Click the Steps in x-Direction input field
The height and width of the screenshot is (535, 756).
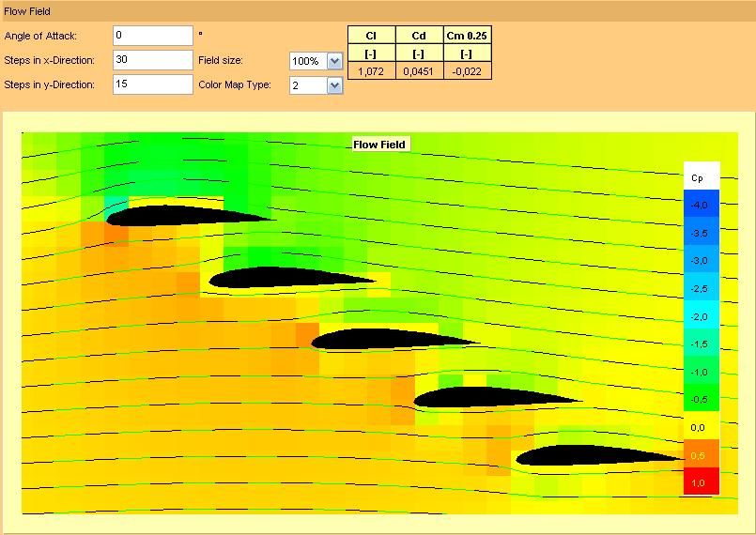pyautogui.click(x=153, y=60)
